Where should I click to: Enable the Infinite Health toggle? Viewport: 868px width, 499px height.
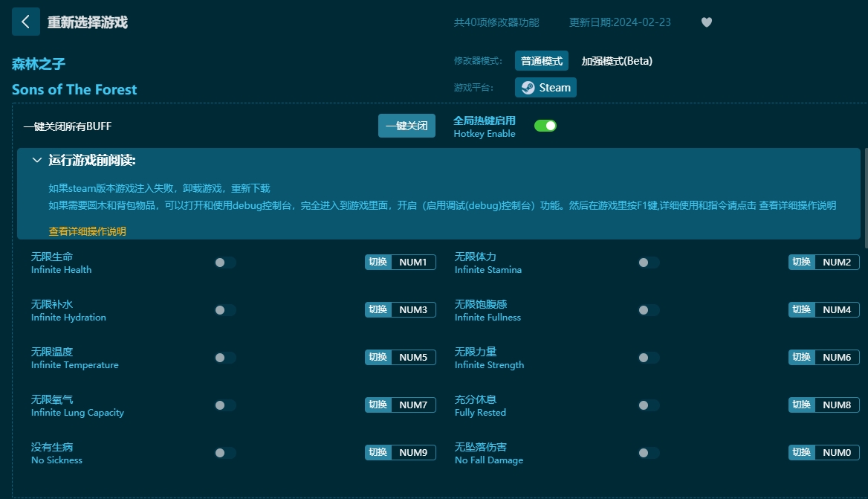[225, 262]
